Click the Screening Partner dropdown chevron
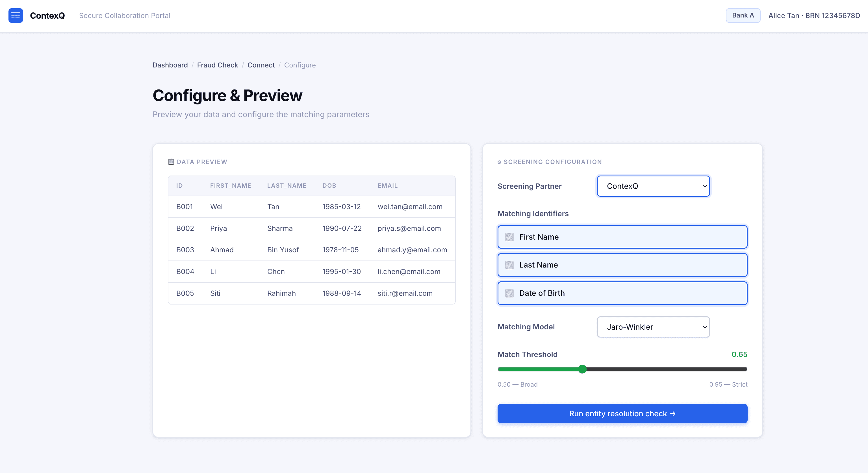Viewport: 868px width, 473px height. (x=705, y=186)
